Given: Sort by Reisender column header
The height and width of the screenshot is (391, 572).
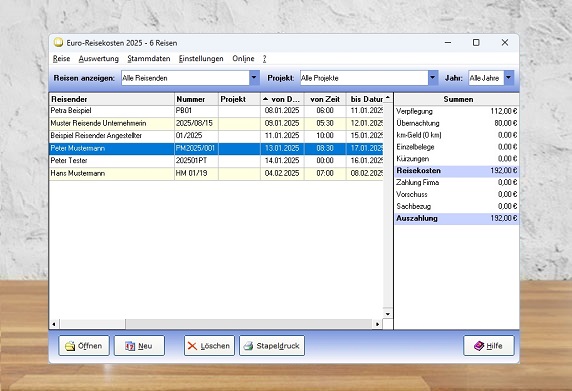Looking at the screenshot, I should 112,99.
